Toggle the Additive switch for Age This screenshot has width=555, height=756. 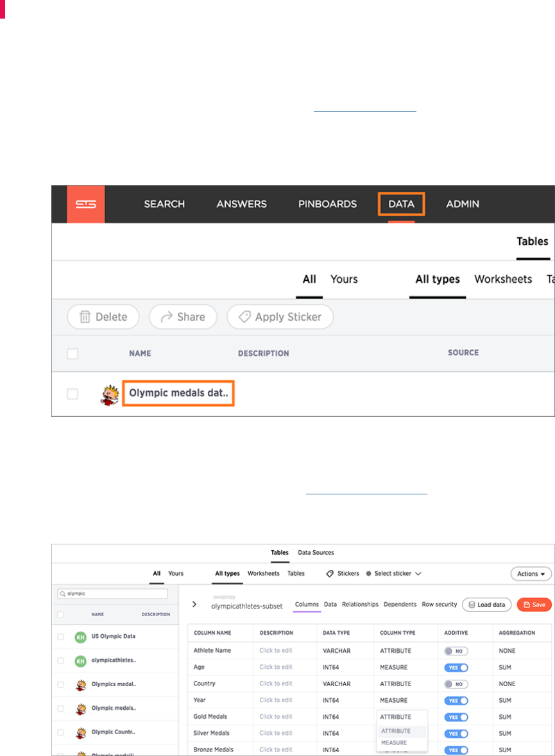click(456, 668)
